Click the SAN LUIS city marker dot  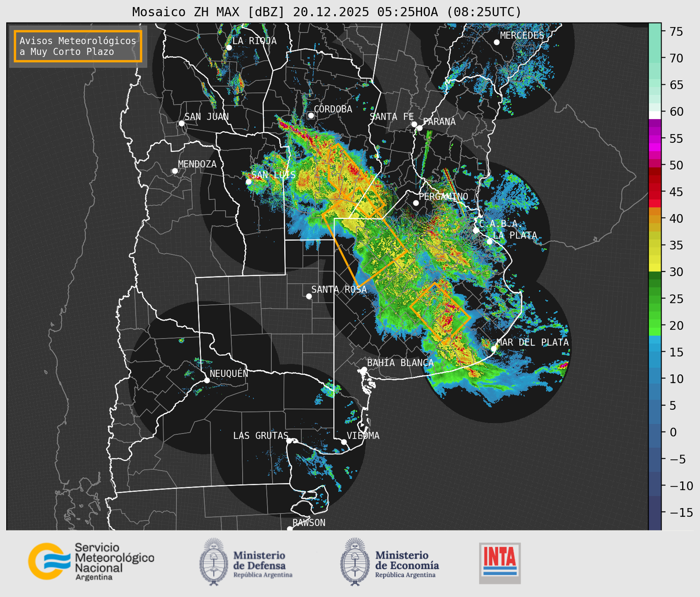pos(248,182)
